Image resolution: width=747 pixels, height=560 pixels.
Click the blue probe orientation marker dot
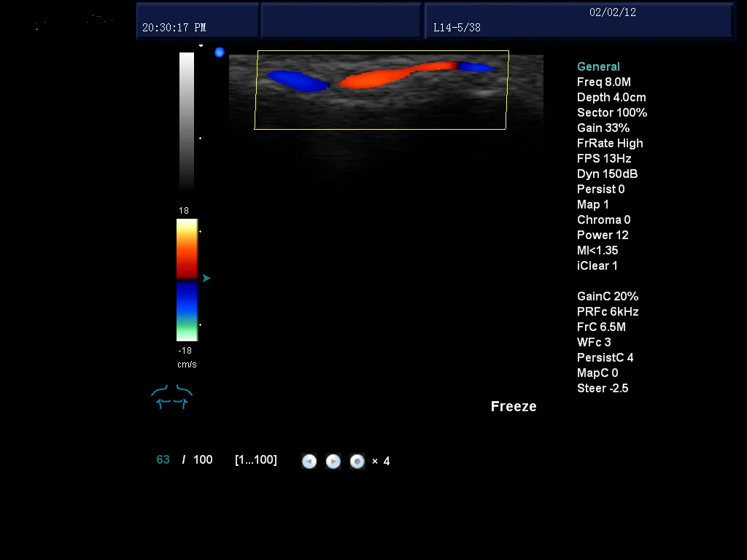point(219,52)
